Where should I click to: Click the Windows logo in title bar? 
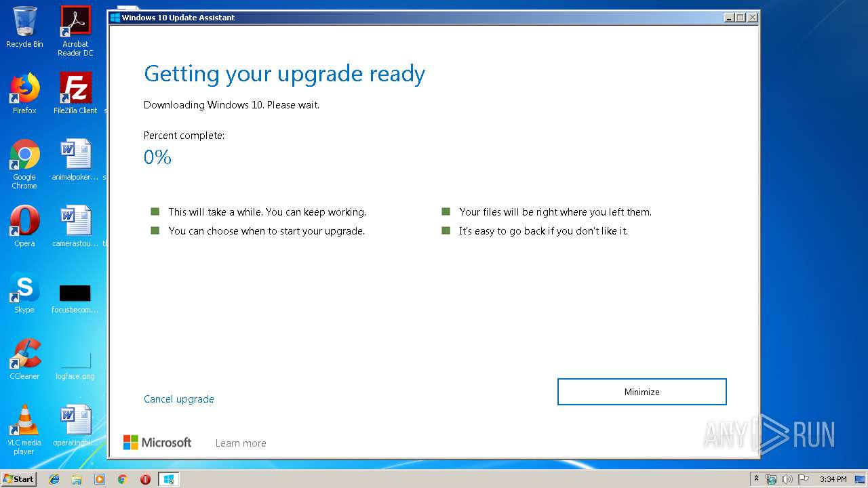pos(115,18)
